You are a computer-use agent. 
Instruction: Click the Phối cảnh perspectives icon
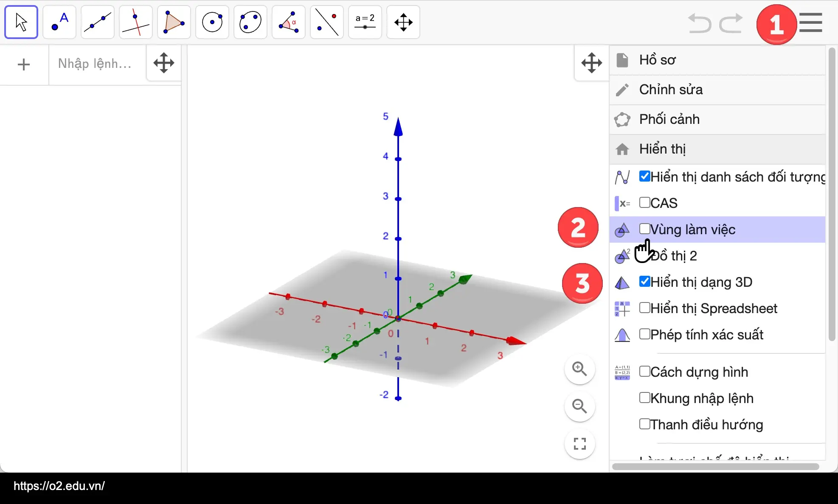(x=622, y=120)
